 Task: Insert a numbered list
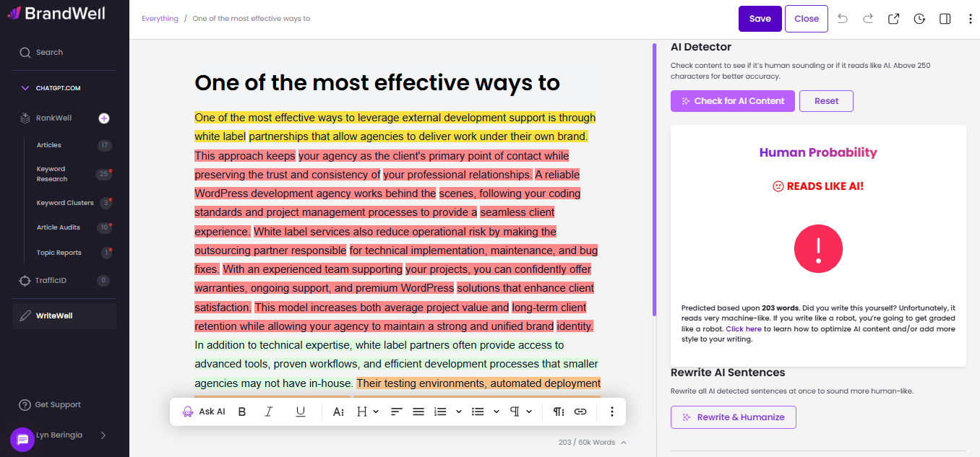[x=440, y=412]
